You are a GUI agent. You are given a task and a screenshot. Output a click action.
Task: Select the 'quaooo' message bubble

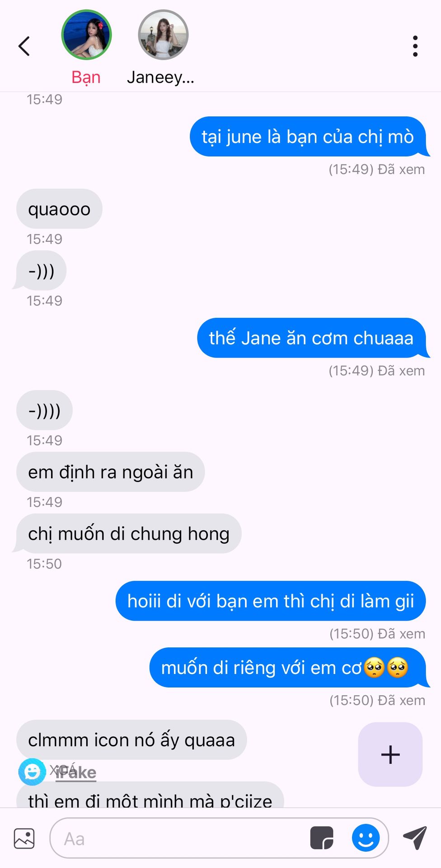59,209
